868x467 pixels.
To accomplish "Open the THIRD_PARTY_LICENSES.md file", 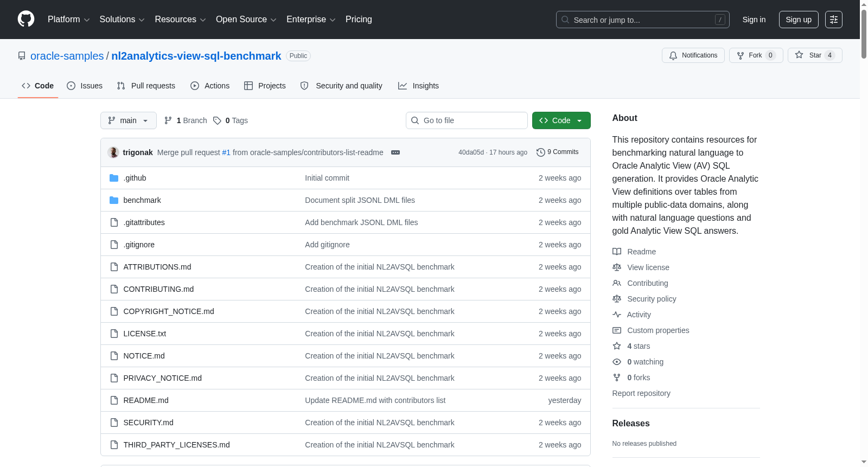I will click(x=176, y=445).
